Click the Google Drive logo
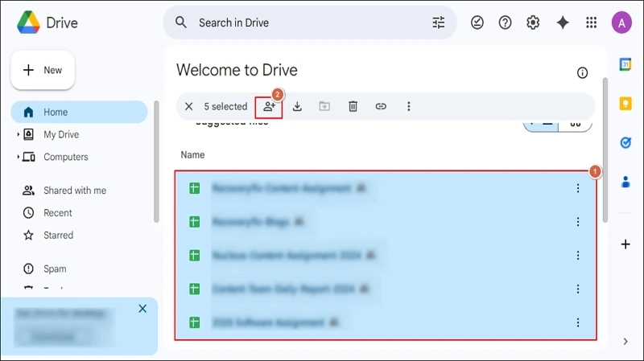The height and width of the screenshot is (361, 644). (28, 23)
